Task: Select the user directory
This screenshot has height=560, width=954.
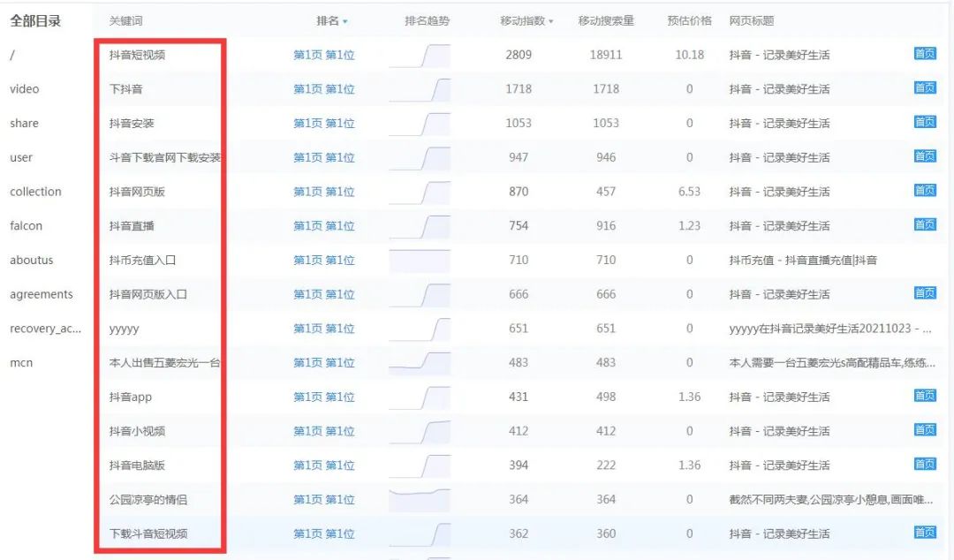Action: 21,157
